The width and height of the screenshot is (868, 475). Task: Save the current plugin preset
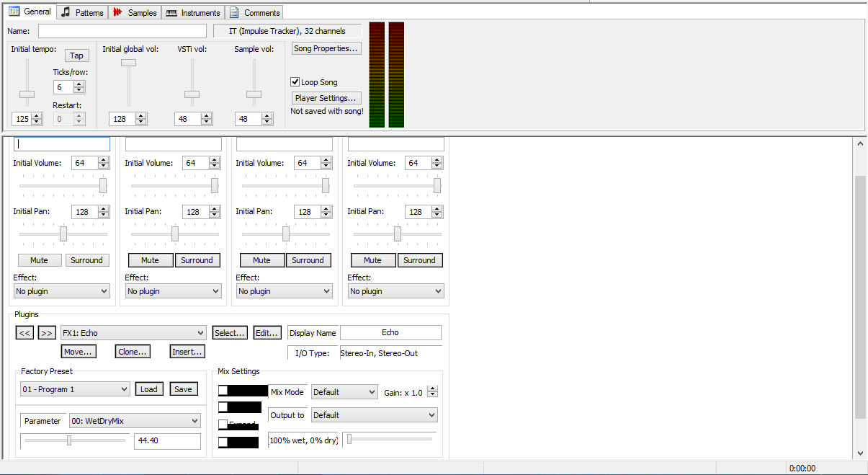pyautogui.click(x=184, y=389)
